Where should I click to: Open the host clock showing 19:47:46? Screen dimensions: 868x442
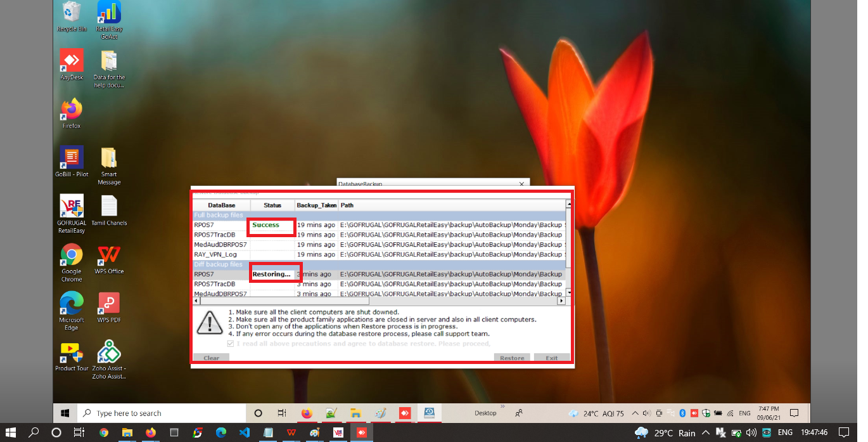[814, 432]
